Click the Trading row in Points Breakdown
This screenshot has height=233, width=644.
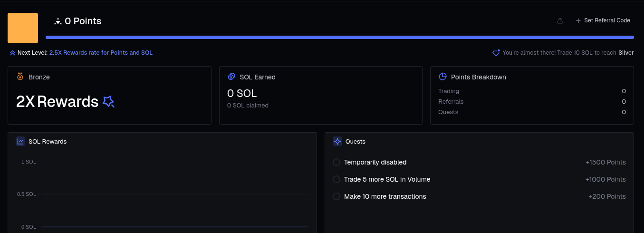[x=531, y=91]
